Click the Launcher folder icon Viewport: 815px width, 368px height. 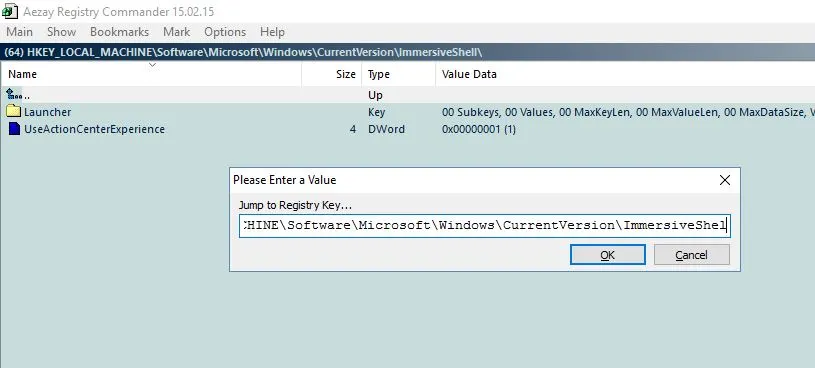14,111
